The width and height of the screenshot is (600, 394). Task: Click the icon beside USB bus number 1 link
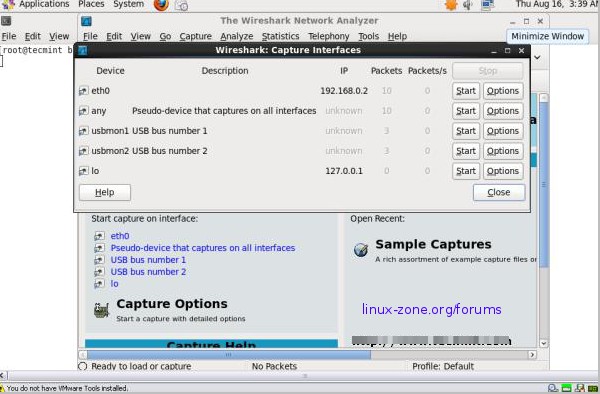point(99,260)
